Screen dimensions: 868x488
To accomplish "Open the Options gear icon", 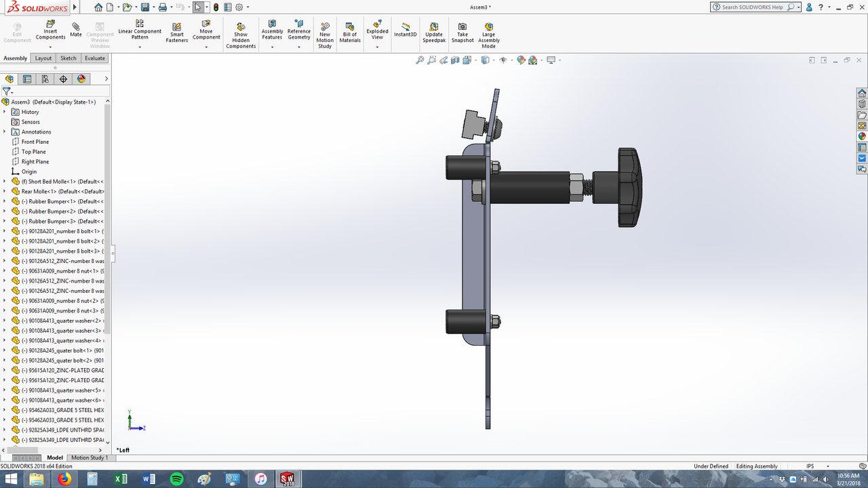I will [239, 7].
